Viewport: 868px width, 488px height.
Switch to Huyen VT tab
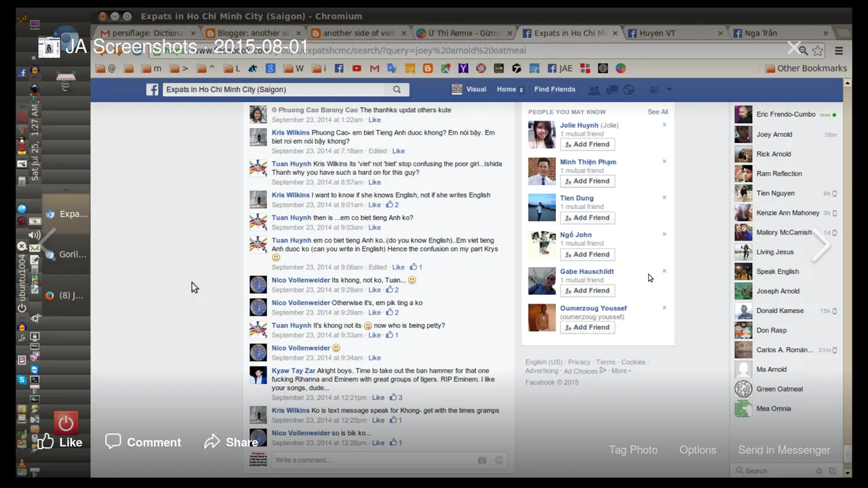click(x=675, y=33)
